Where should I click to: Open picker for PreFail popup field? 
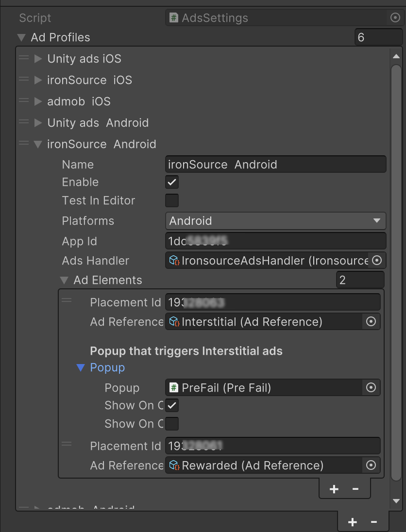(371, 387)
